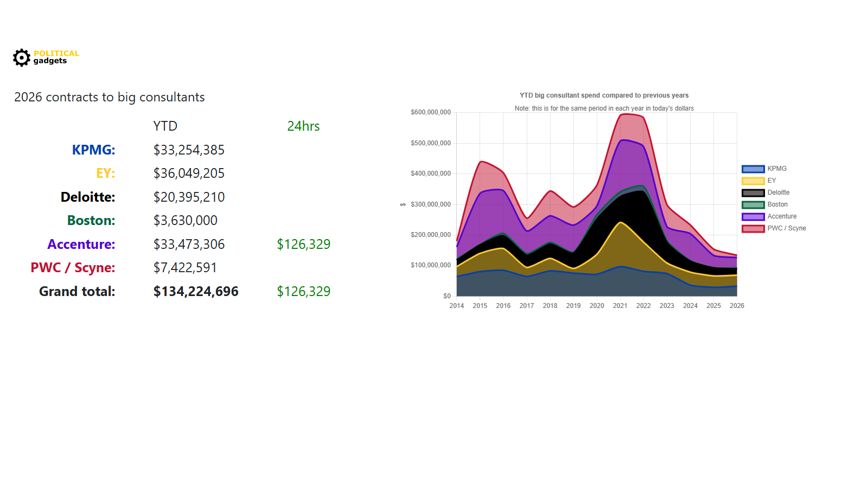Viewport: 868px width, 488px height.
Task: Toggle PWC / Scyne legend swatch
Action: point(753,228)
